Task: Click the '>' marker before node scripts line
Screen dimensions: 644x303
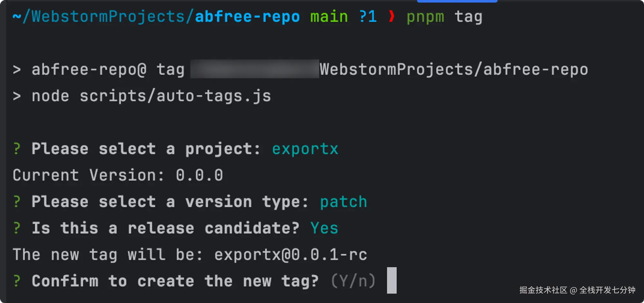Action: 17,96
